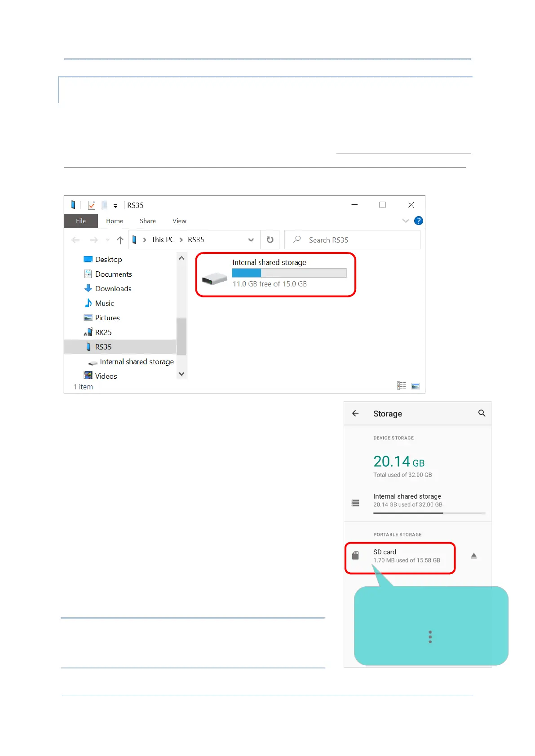This screenshot has height=756, width=535.
Task: Click RS35 in the address breadcrumb
Action: [x=196, y=239]
